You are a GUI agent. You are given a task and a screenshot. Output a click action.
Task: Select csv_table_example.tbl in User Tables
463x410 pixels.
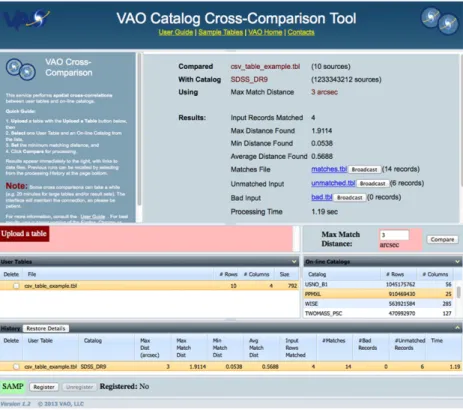149,286
